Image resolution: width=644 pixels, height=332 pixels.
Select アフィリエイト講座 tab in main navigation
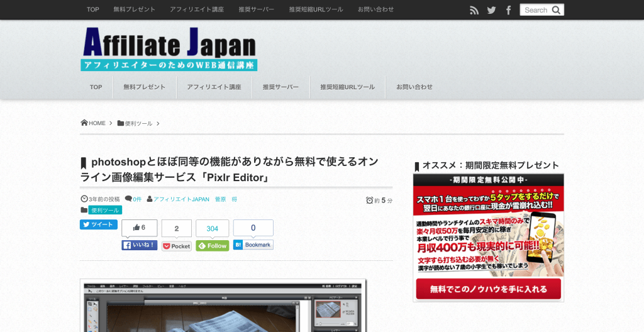[x=214, y=87]
